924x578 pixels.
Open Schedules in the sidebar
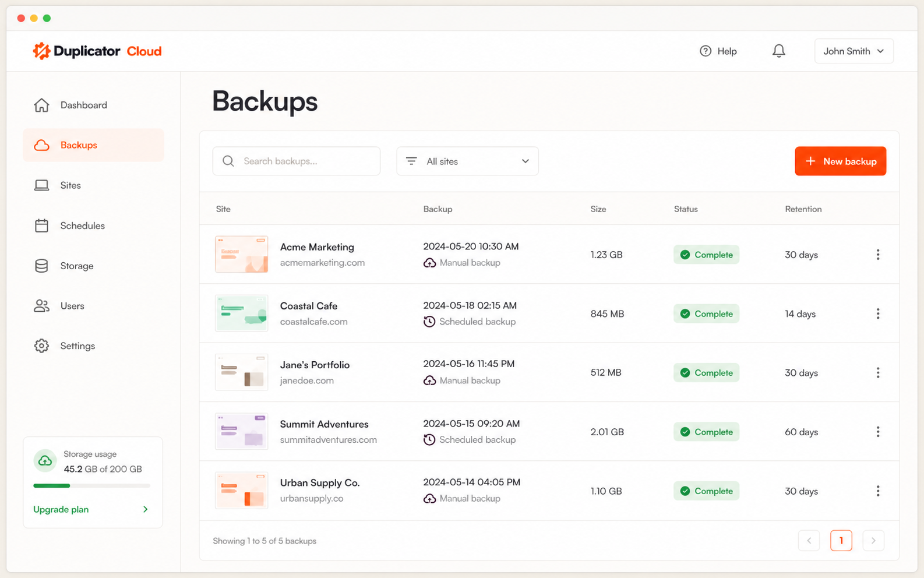(x=93, y=225)
